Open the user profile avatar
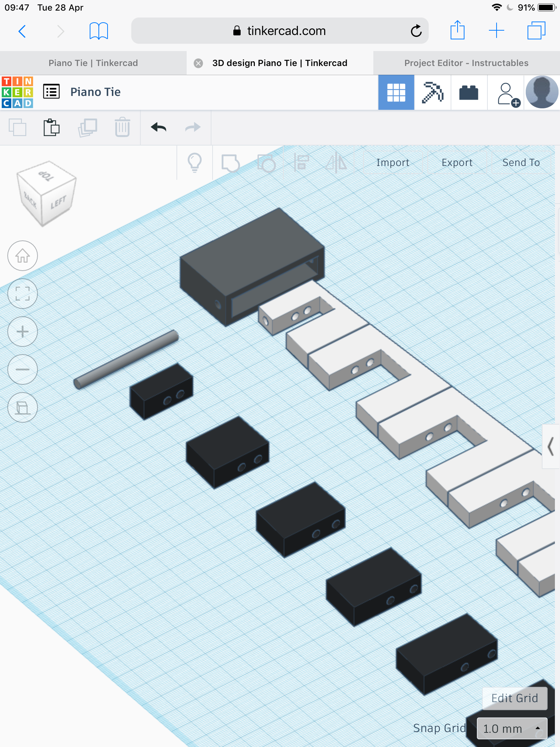This screenshot has width=560, height=747. click(542, 92)
